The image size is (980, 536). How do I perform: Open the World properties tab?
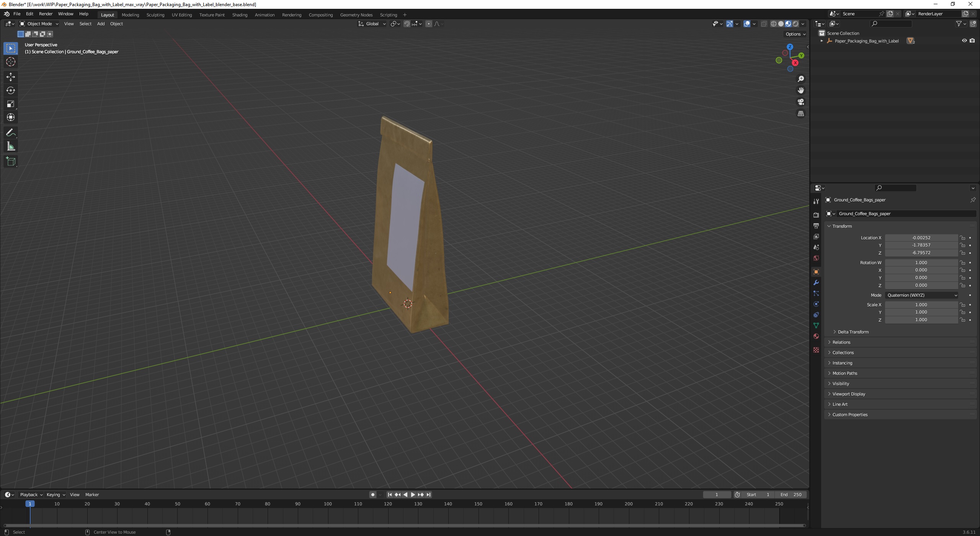tap(816, 258)
